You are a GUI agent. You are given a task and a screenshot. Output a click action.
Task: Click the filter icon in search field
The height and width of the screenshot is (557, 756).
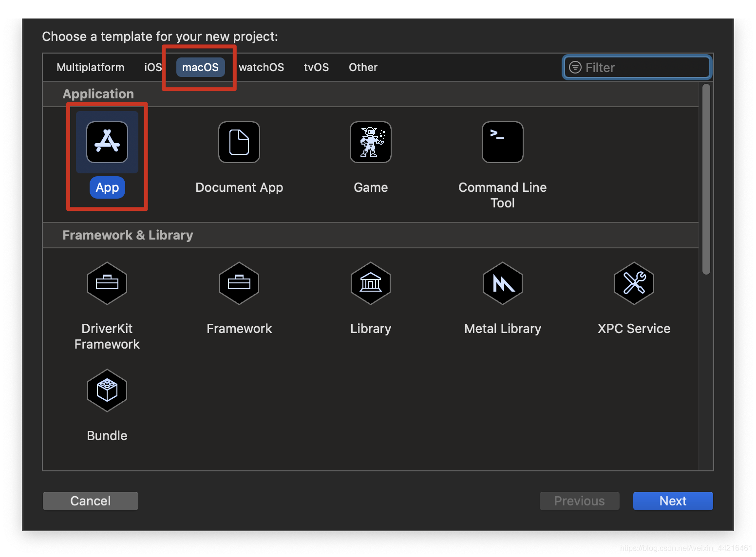point(575,67)
